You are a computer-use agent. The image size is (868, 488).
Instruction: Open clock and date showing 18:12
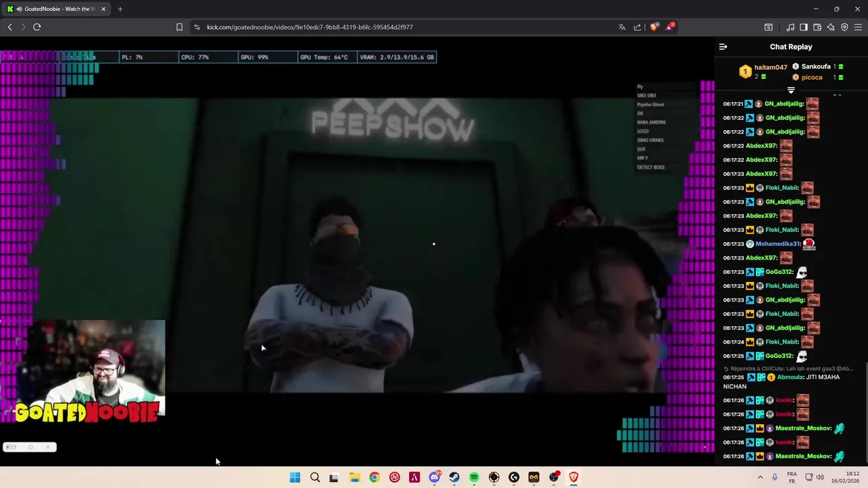[847, 477]
